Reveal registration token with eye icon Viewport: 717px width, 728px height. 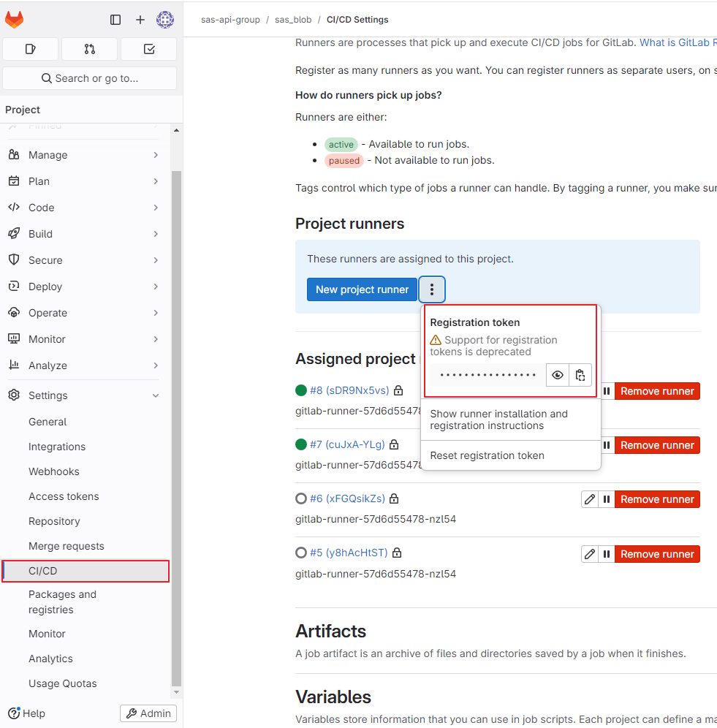point(558,375)
